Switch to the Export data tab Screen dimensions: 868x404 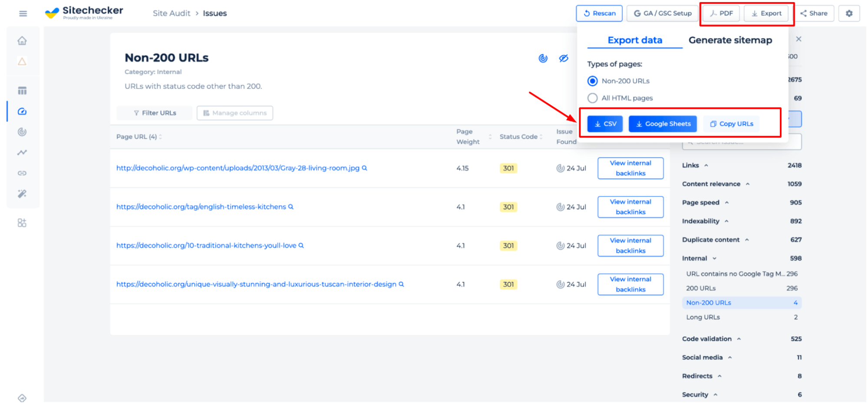click(635, 40)
